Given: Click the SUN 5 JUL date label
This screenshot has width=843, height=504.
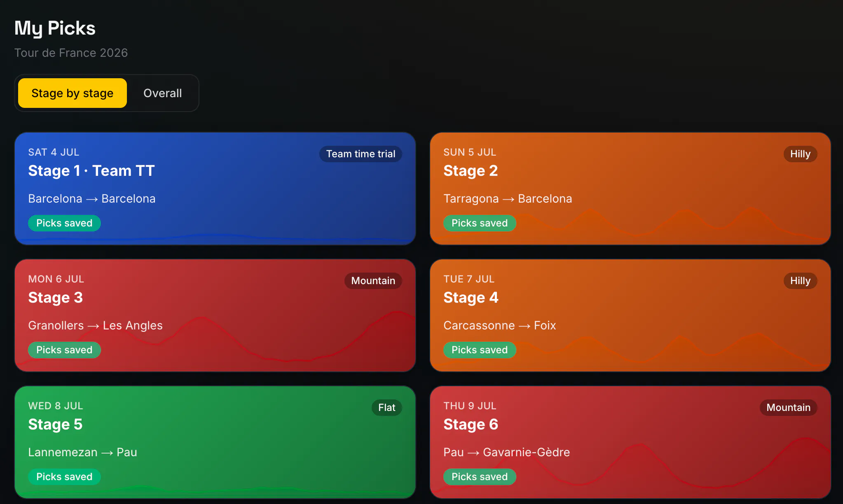Looking at the screenshot, I should [470, 152].
